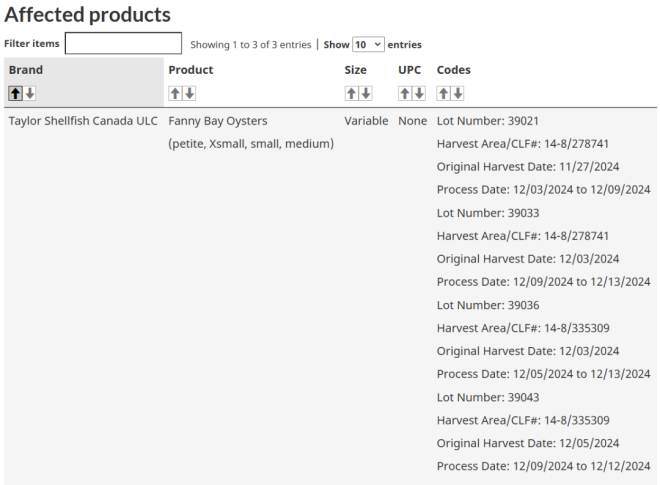Click Product column ascending sort arrow
The height and width of the screenshot is (485, 660).
point(176,93)
